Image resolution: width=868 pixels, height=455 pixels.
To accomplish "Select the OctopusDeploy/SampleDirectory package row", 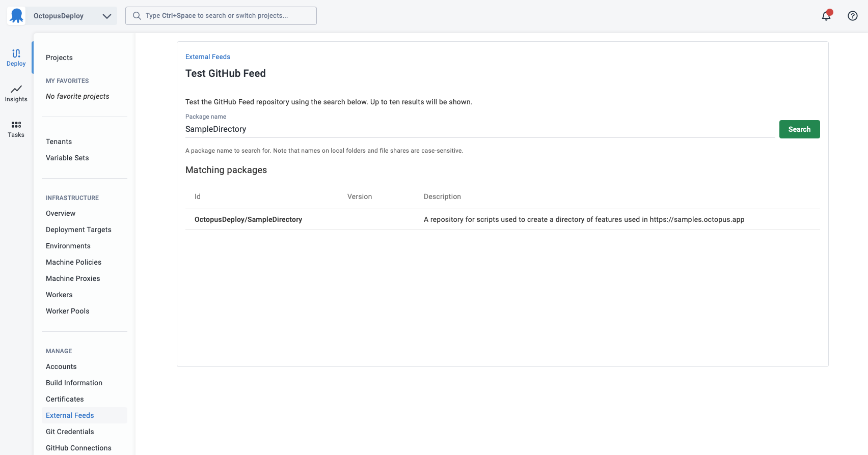I will 502,219.
